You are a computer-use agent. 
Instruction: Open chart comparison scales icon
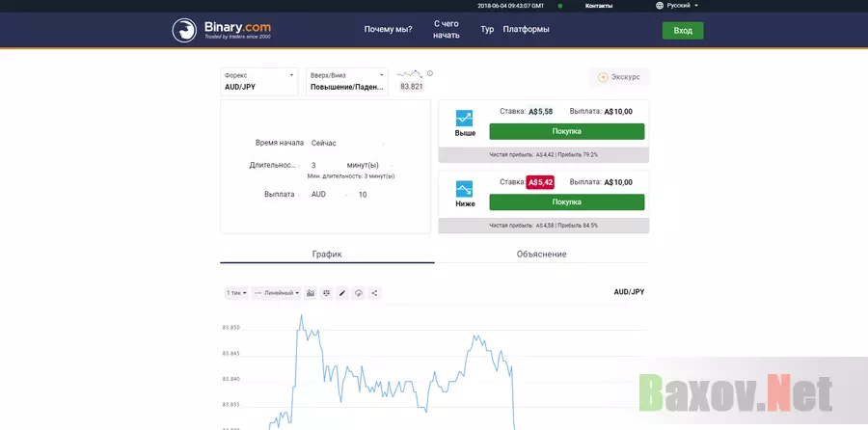[327, 293]
